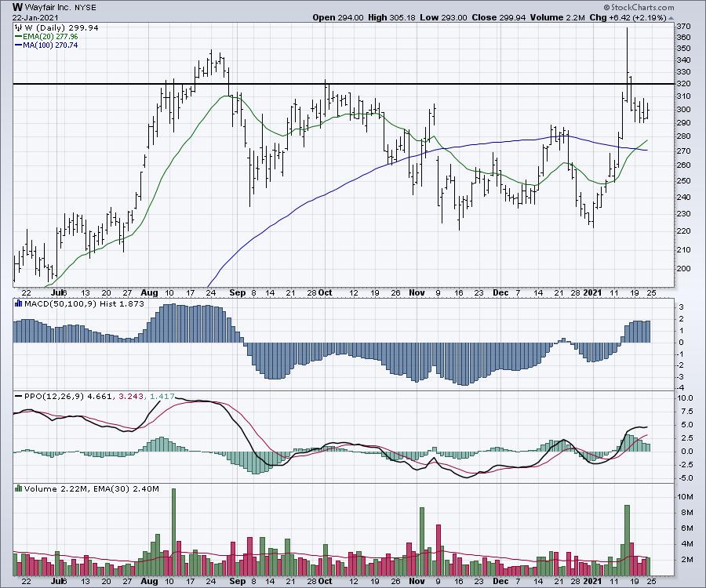The height and width of the screenshot is (588, 706).
Task: Click the volume icon beside Volume 2.22M
Action: click(x=19, y=488)
